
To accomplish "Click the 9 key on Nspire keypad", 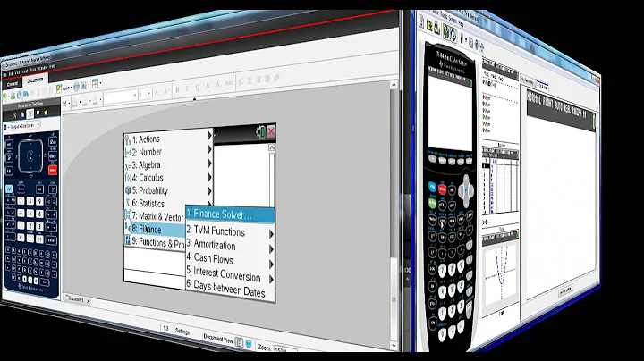I will (40, 201).
